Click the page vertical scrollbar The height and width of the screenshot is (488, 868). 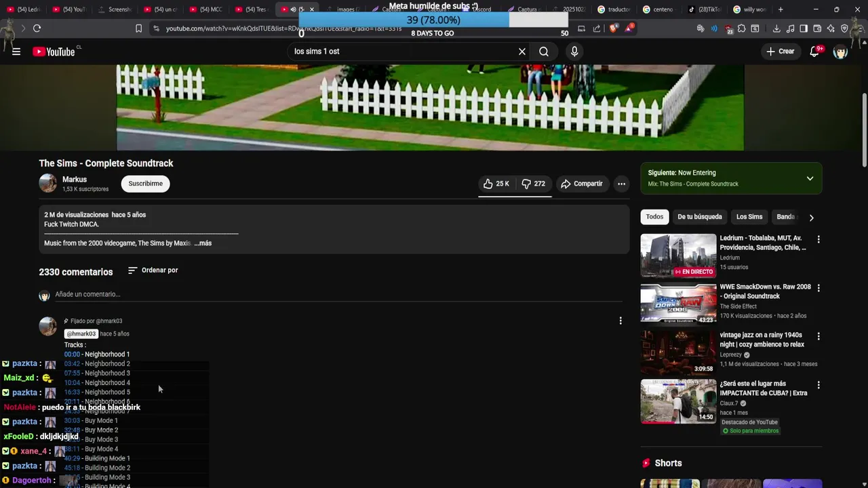[864, 129]
